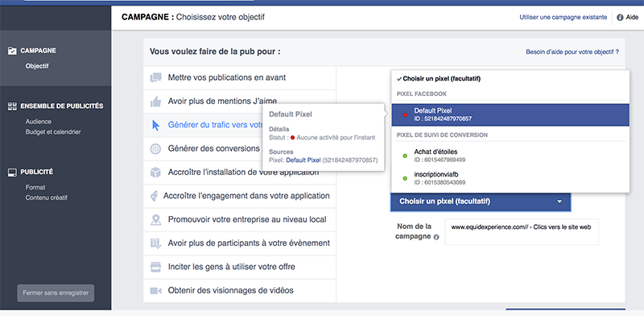Click Fermer sans enregistrer button
The height and width of the screenshot is (316, 644).
click(x=56, y=293)
